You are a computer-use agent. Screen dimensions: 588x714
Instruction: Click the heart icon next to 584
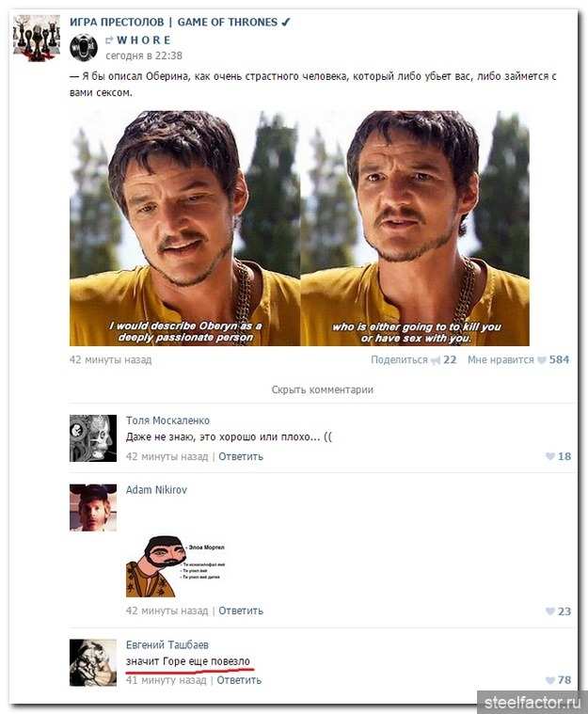tap(541, 360)
